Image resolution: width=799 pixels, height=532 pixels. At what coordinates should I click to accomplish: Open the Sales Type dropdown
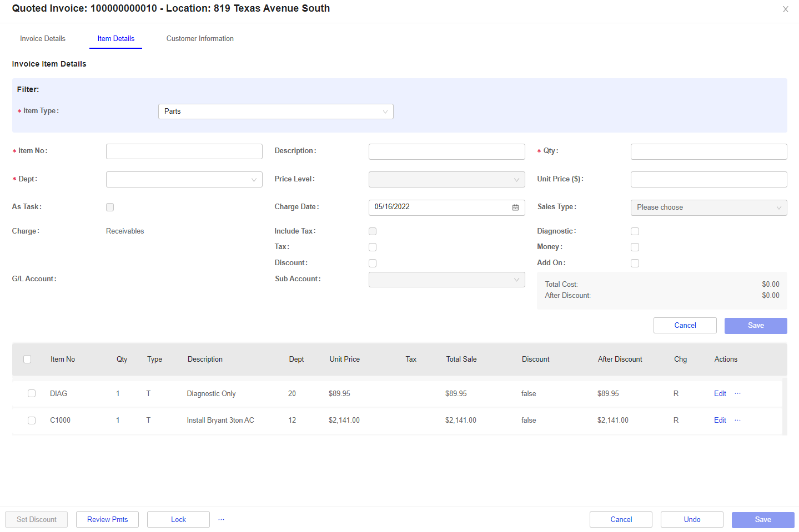tap(708, 207)
